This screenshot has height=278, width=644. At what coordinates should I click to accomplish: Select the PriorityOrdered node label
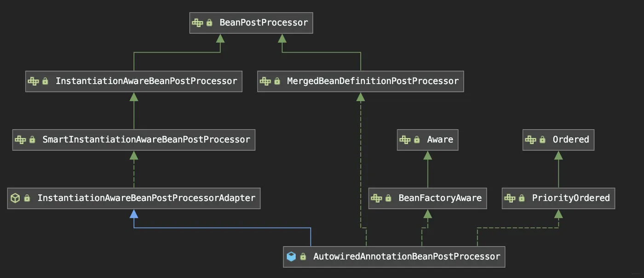570,198
